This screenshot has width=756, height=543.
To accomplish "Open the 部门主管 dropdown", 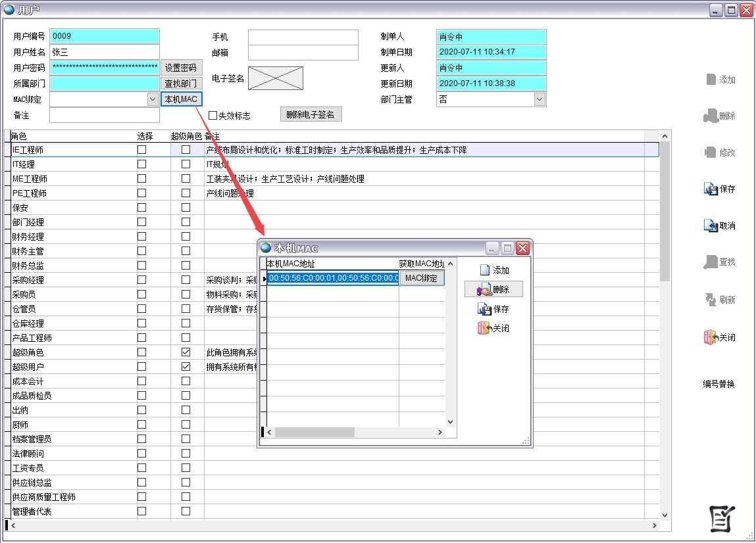I will (x=540, y=99).
